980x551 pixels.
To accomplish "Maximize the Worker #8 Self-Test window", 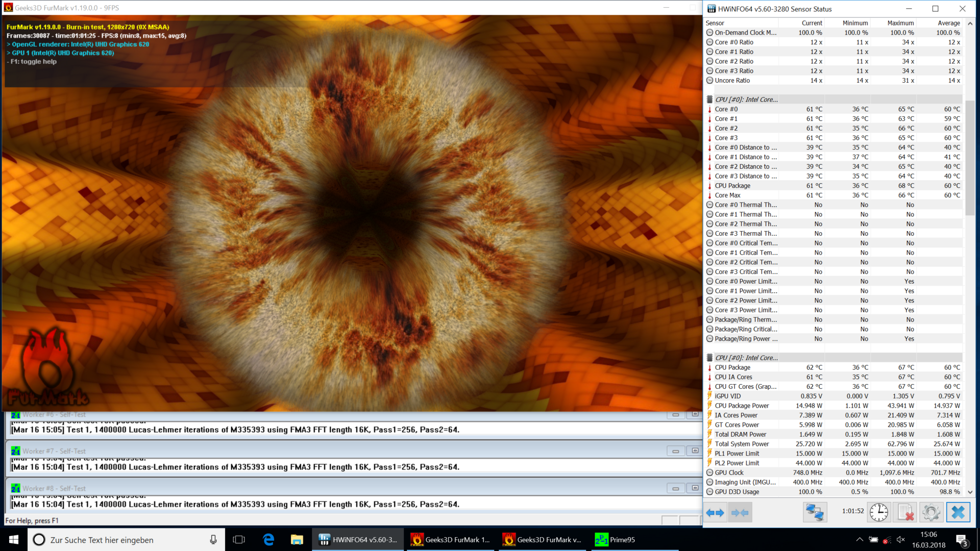I will (x=695, y=488).
